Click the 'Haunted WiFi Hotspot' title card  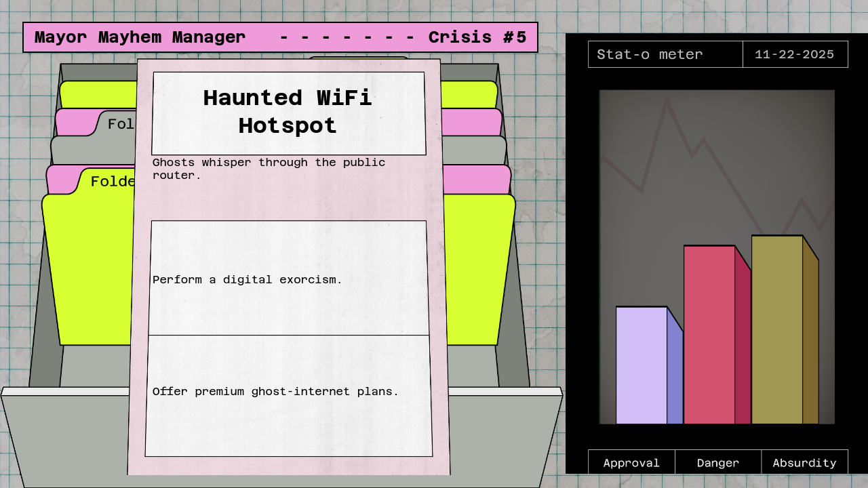289,113
